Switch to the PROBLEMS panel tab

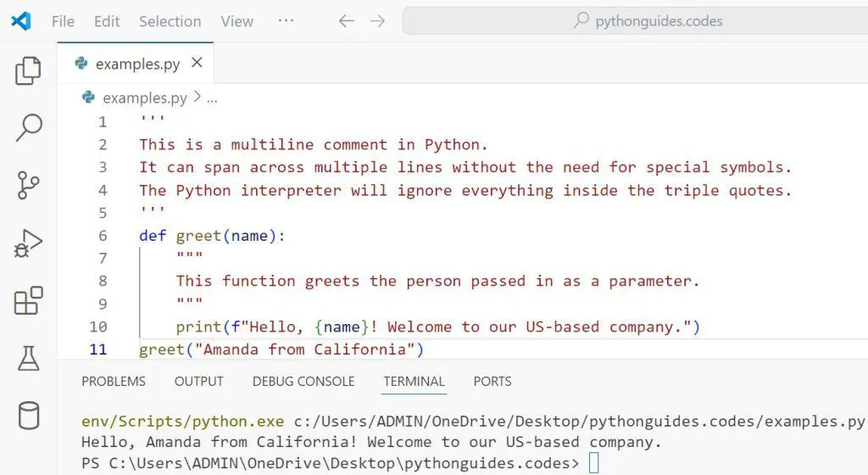tap(113, 381)
